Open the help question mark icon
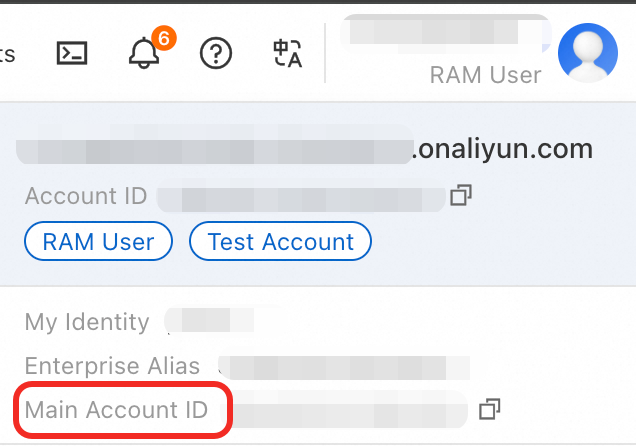This screenshot has width=636, height=446. (216, 53)
